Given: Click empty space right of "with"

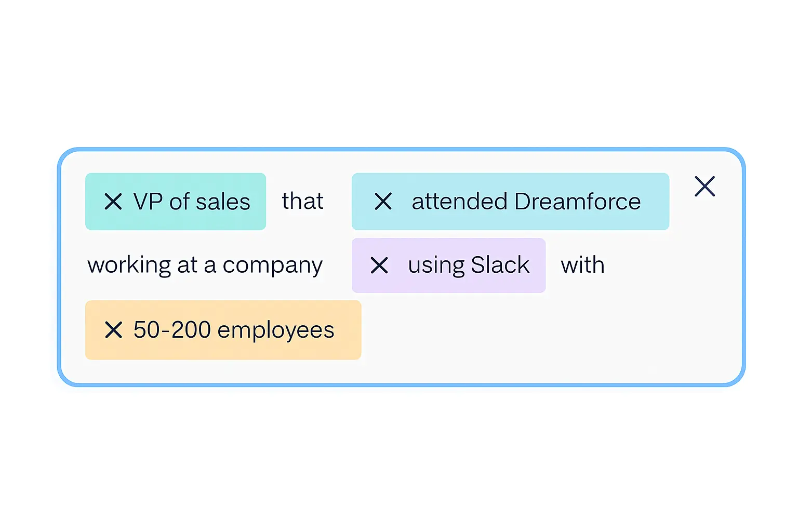Looking at the screenshot, I should 670,265.
